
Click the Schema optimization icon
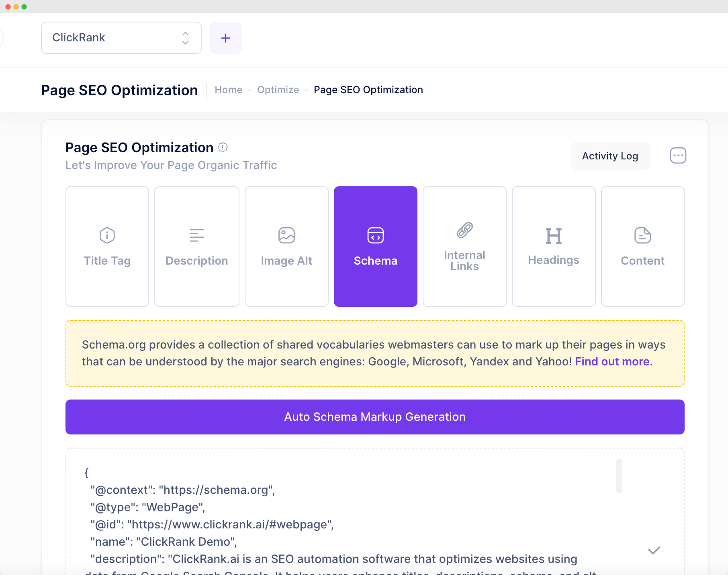coord(375,235)
